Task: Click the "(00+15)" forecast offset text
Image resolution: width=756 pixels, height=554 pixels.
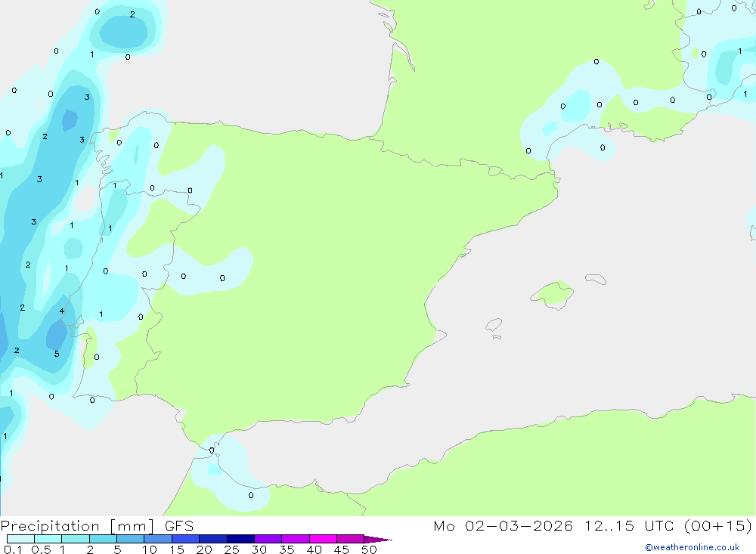Action: point(718,526)
